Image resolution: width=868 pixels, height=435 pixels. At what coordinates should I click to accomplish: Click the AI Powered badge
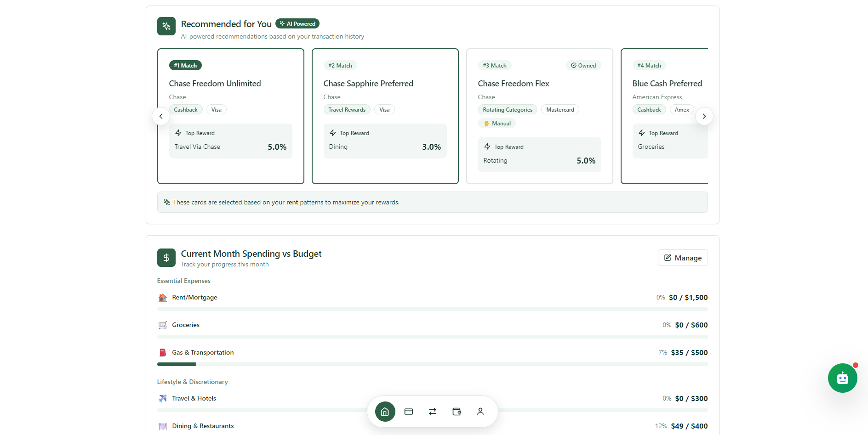click(x=297, y=23)
